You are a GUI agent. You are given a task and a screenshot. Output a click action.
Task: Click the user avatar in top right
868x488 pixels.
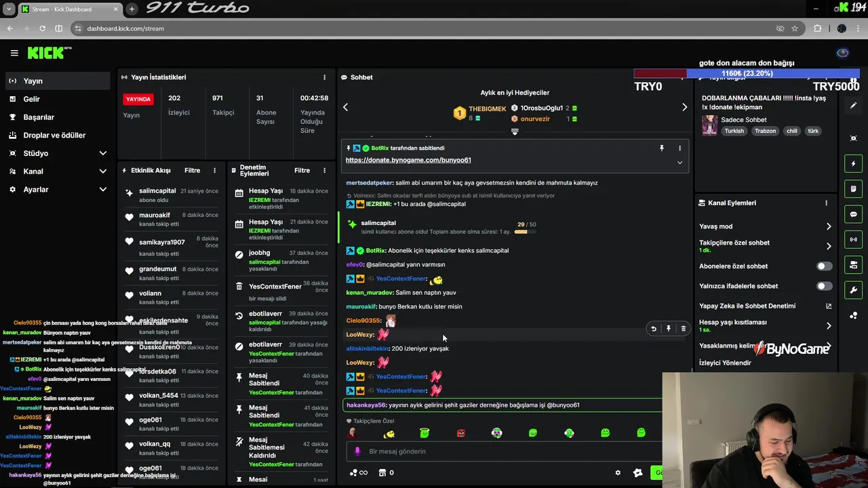843,53
